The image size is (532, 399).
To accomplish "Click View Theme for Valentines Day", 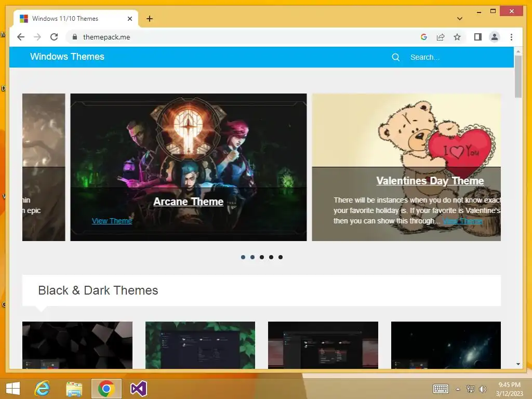I will click(x=462, y=221).
